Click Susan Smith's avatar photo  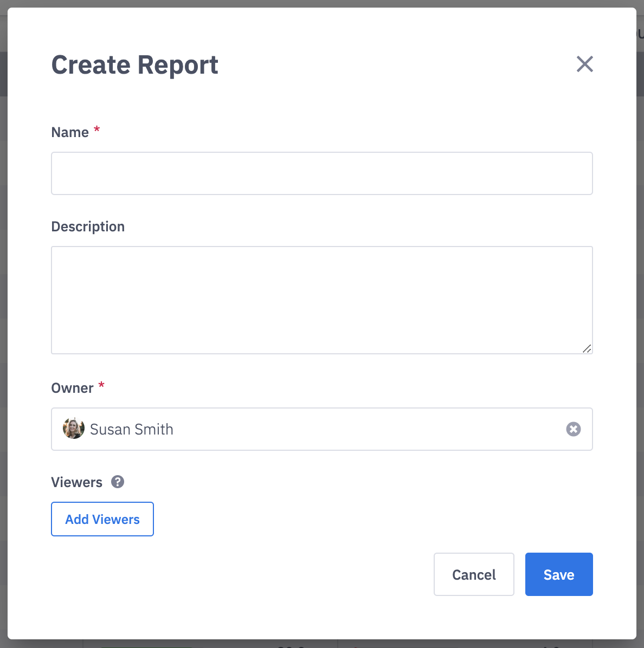pos(74,429)
